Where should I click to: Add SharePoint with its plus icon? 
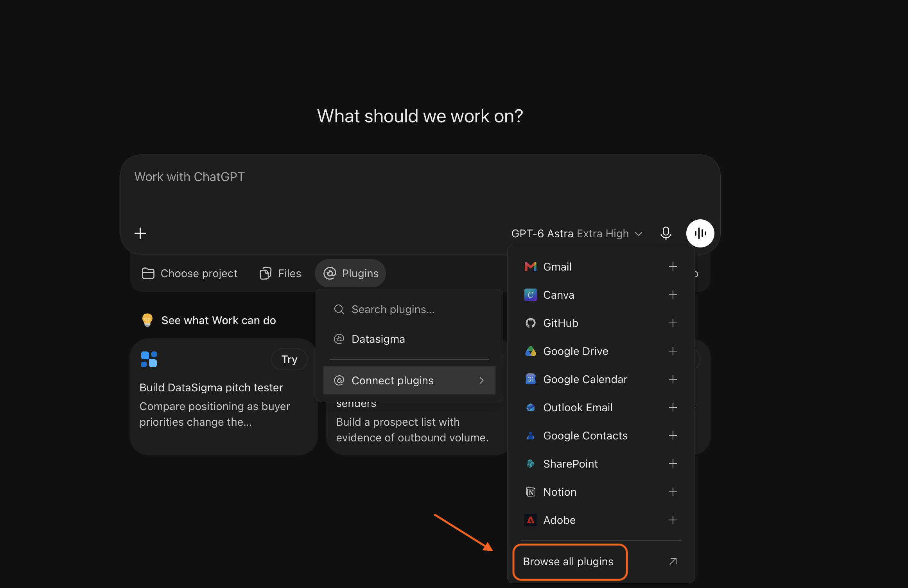pos(673,464)
